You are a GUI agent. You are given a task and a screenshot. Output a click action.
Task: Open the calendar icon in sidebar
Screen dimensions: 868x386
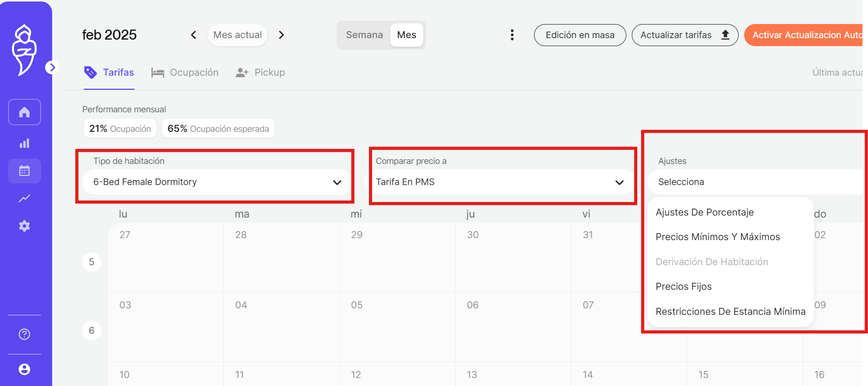coord(25,170)
